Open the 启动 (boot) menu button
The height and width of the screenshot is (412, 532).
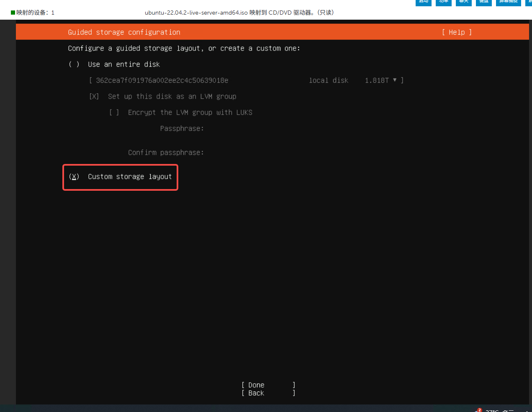(423, 2)
